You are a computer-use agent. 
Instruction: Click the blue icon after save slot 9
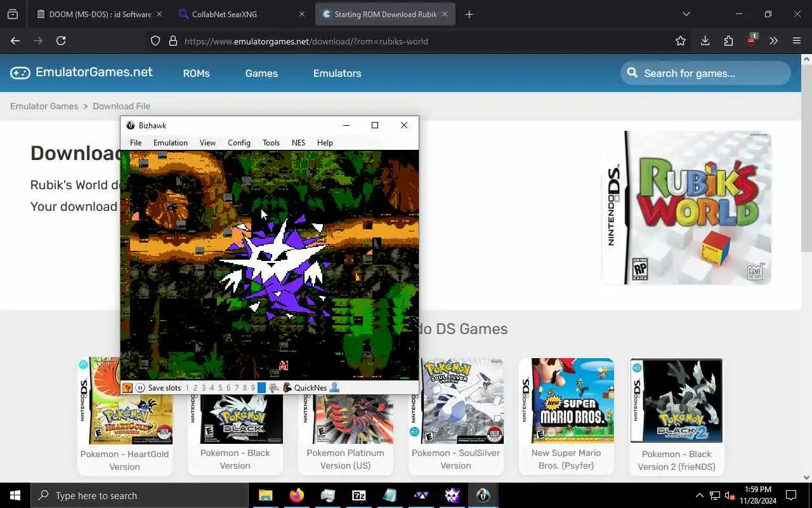(x=261, y=388)
